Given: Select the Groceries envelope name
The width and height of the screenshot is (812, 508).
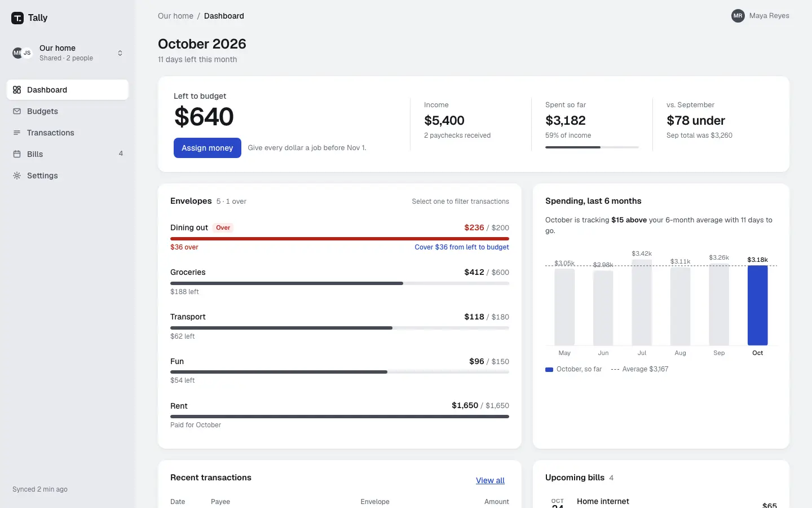Looking at the screenshot, I should coord(188,272).
